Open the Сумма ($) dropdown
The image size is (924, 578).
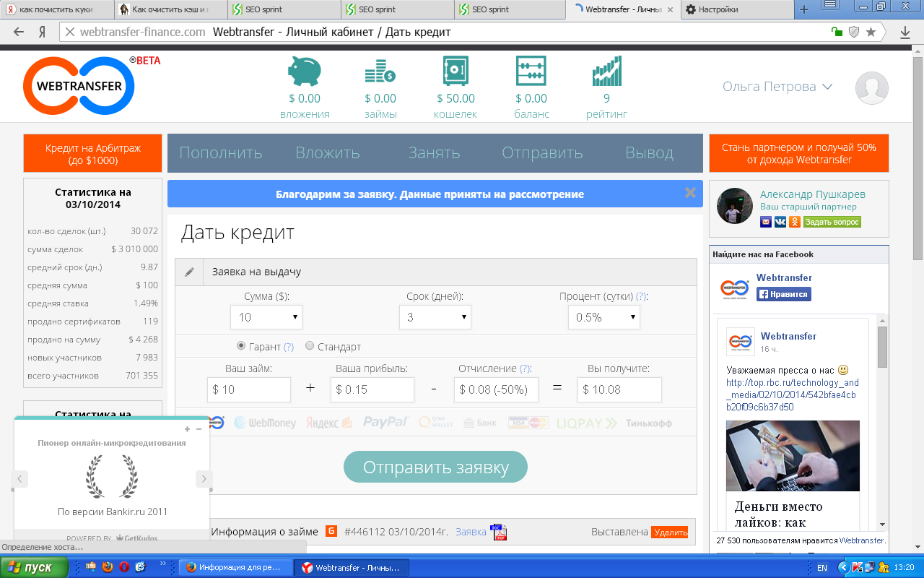[x=266, y=317]
